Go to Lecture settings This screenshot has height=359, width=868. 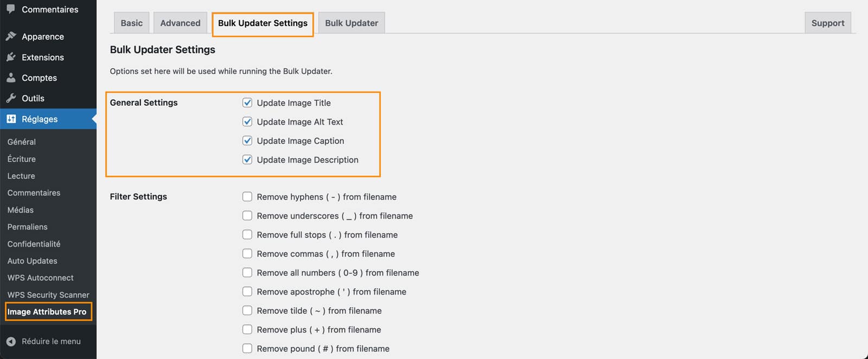coord(21,176)
